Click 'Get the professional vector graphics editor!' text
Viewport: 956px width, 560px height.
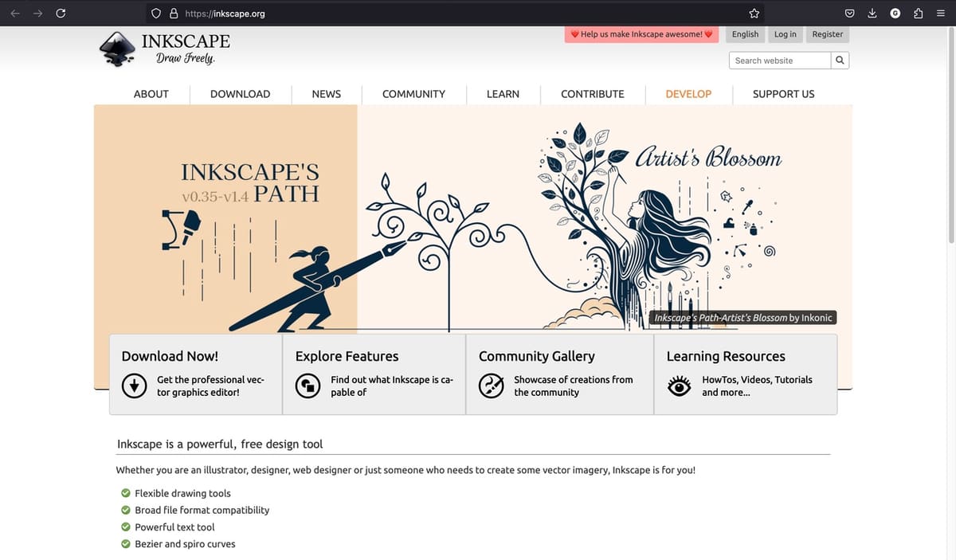pyautogui.click(x=210, y=386)
